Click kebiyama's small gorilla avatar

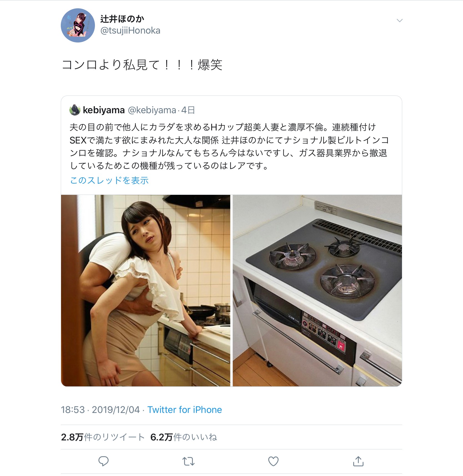pyautogui.click(x=75, y=110)
